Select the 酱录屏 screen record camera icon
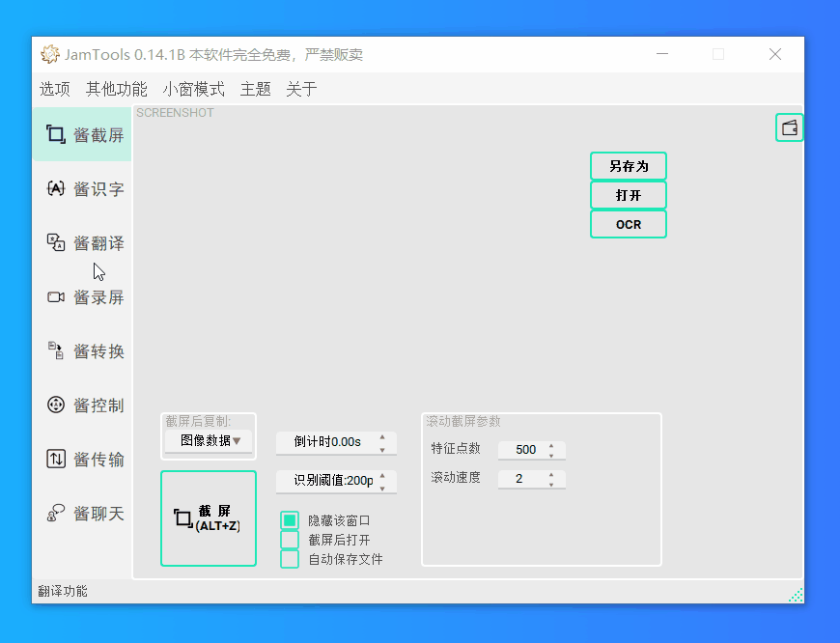Image resolution: width=840 pixels, height=643 pixels. pos(56,296)
